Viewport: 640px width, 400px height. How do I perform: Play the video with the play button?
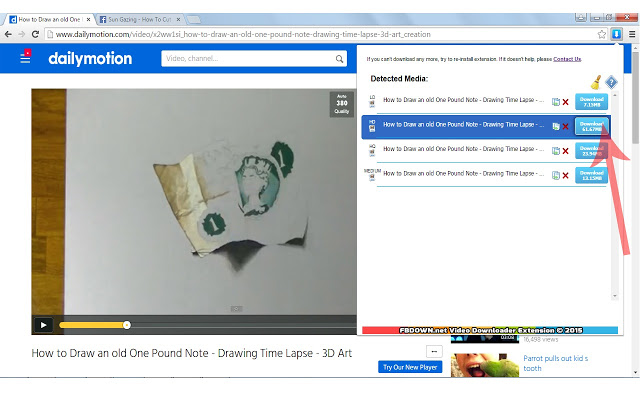pyautogui.click(x=43, y=325)
